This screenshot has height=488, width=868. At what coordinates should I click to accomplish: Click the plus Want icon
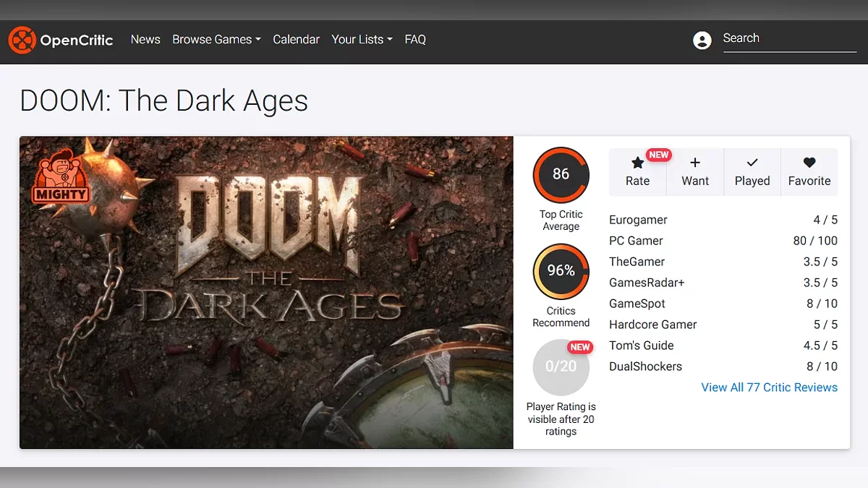(694, 163)
